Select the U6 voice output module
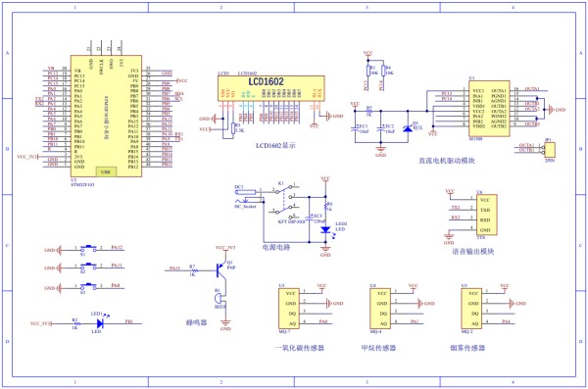This screenshot has width=588, height=389. tap(487, 215)
